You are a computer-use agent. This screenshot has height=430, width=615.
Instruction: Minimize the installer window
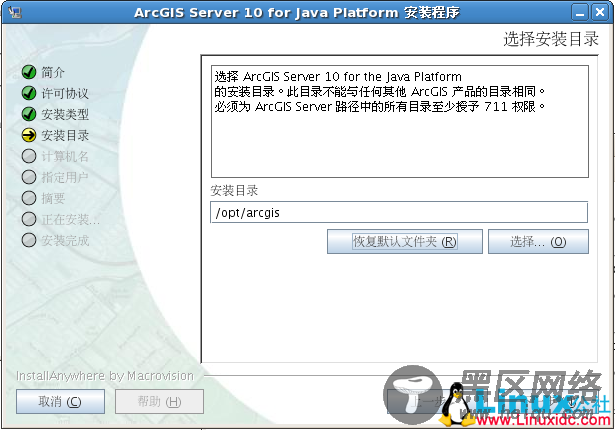[x=580, y=13]
